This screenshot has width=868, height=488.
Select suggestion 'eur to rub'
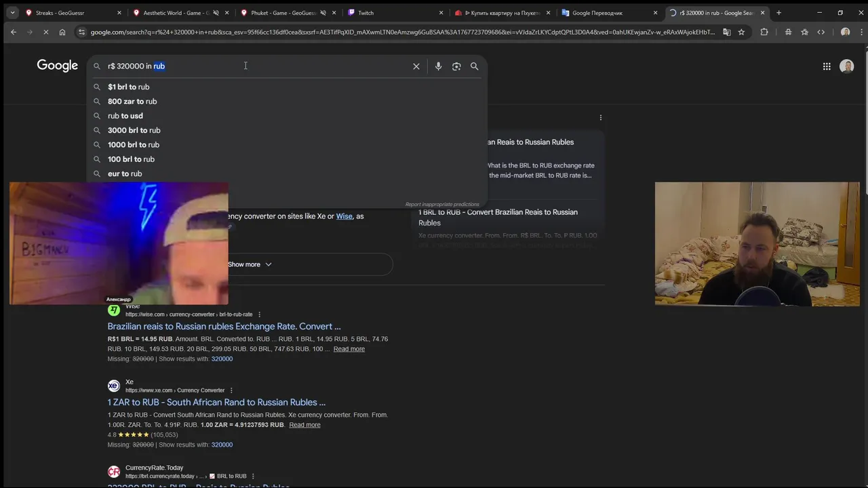[x=287, y=174]
